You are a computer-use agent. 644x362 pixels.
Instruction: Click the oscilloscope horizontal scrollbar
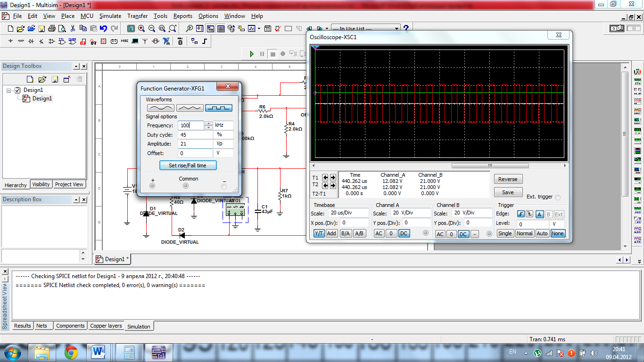pyautogui.click(x=489, y=166)
